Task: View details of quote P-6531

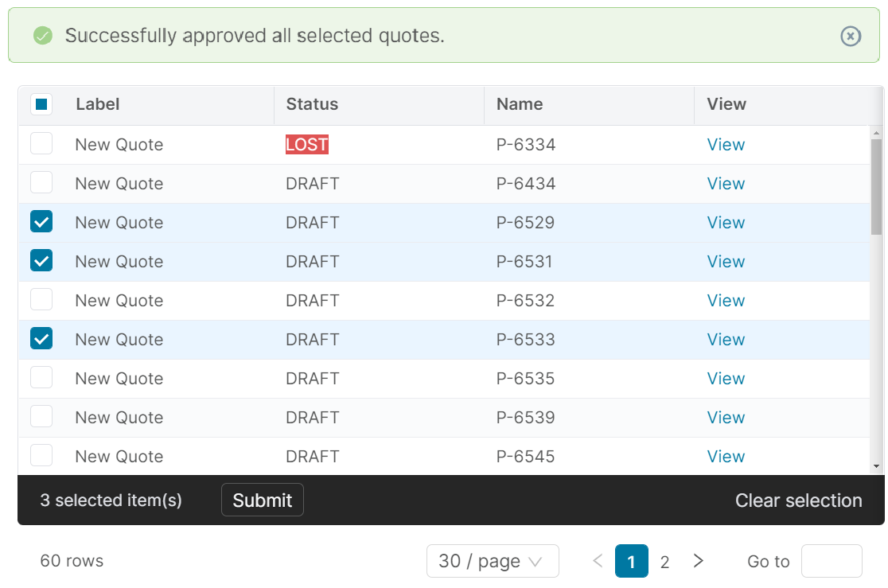Action: (x=725, y=261)
